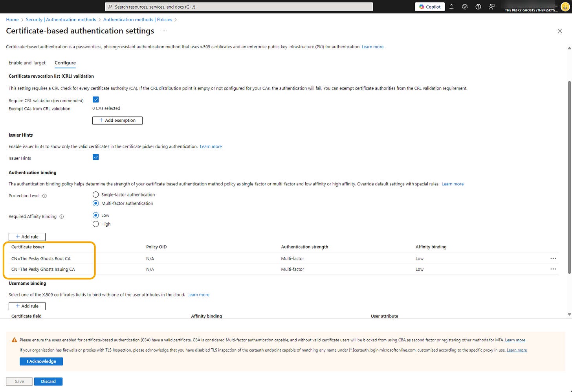This screenshot has width=572, height=392.
Task: Show Protection Level info tooltip icon
Action: (x=44, y=196)
